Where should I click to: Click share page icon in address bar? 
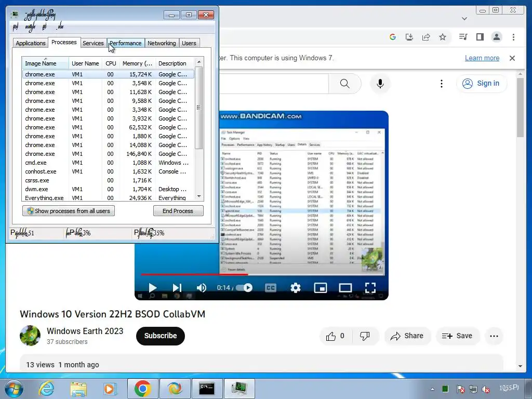[426, 37]
